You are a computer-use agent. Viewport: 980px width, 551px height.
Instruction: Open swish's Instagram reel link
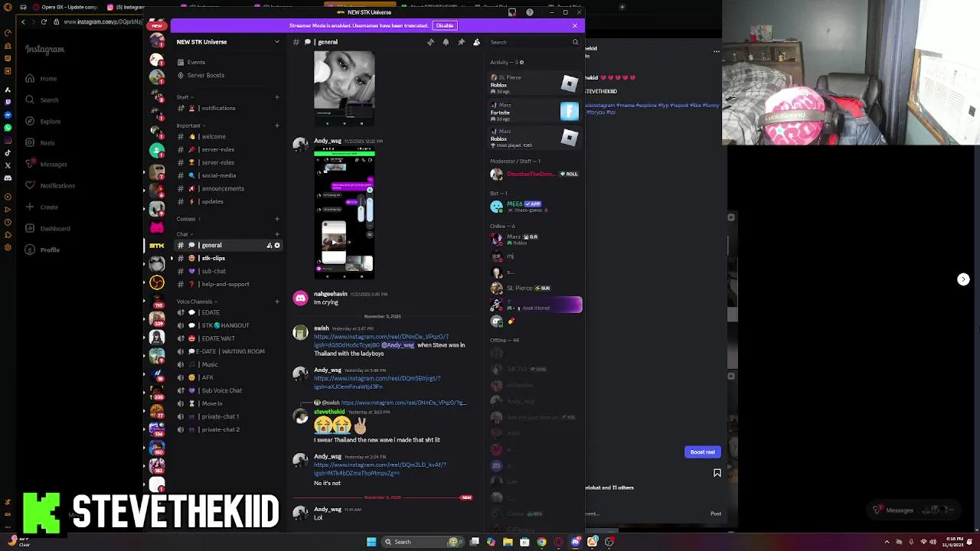click(x=381, y=341)
